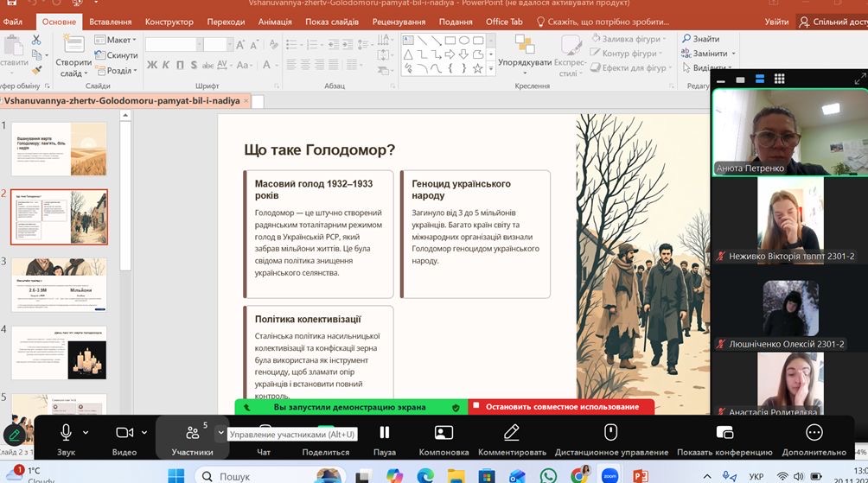868x483 pixels.
Task: Click the Компоновка layout icon
Action: (444, 433)
